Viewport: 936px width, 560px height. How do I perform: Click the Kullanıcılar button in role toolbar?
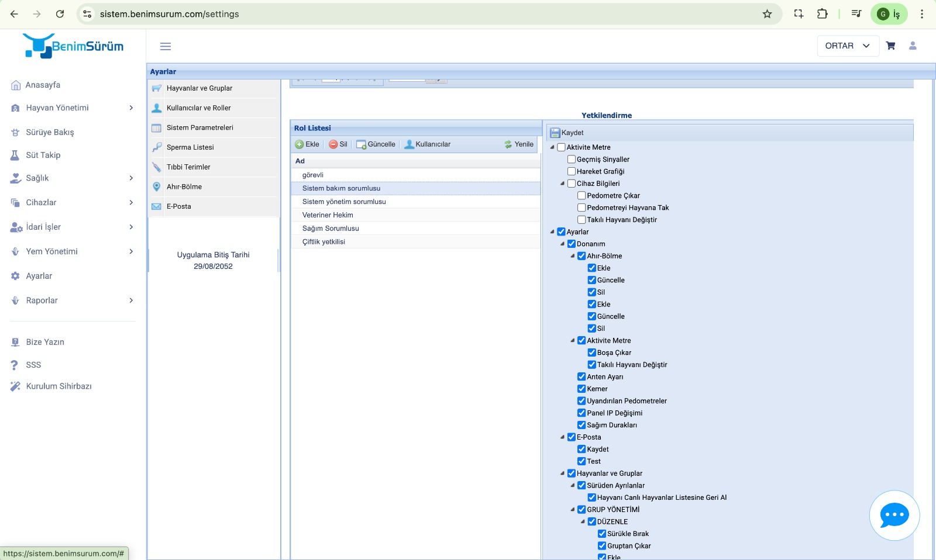click(x=427, y=144)
